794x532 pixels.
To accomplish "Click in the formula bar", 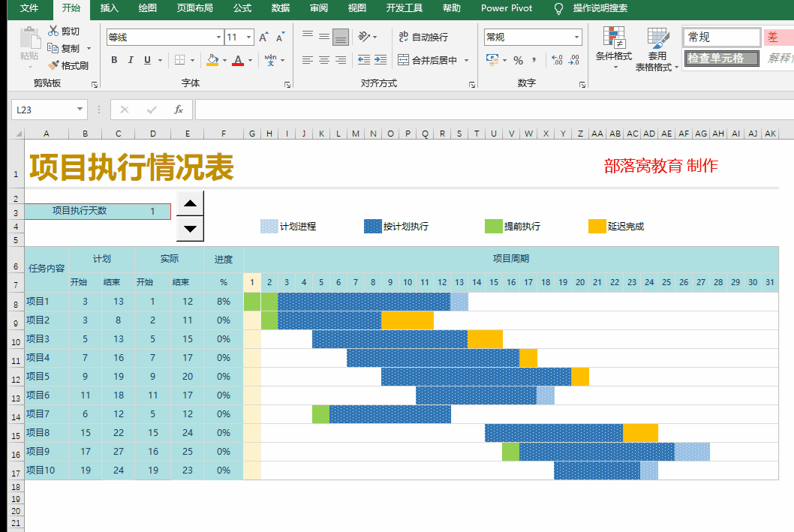I will 495,110.
